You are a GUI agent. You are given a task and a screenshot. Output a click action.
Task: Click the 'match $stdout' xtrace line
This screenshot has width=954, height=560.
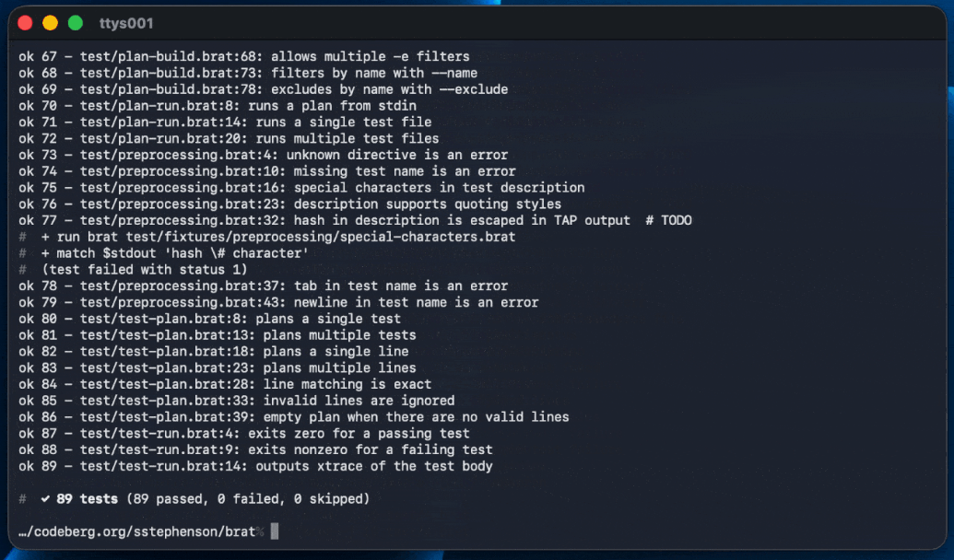coord(175,253)
